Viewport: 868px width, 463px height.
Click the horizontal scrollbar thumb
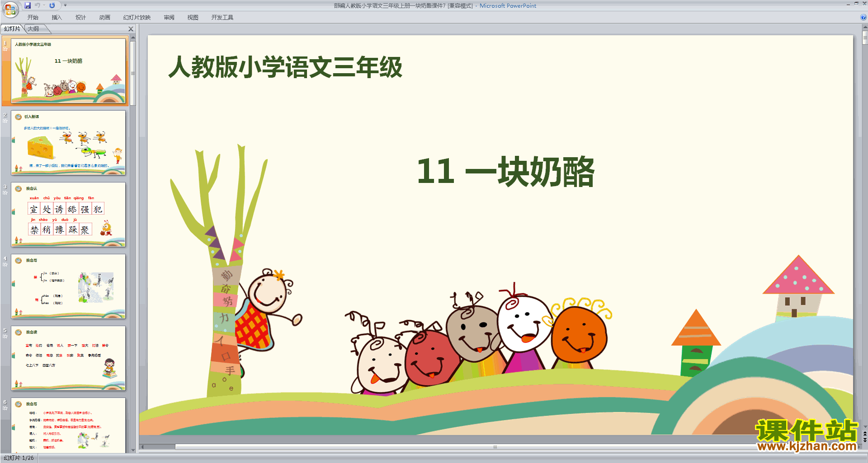pos(495,447)
